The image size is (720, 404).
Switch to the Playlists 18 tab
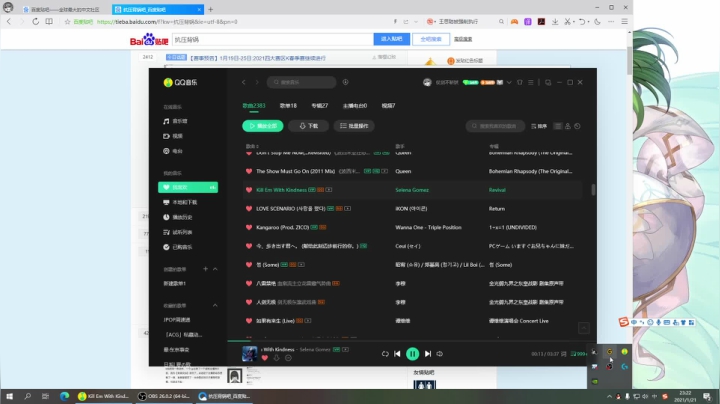288,106
